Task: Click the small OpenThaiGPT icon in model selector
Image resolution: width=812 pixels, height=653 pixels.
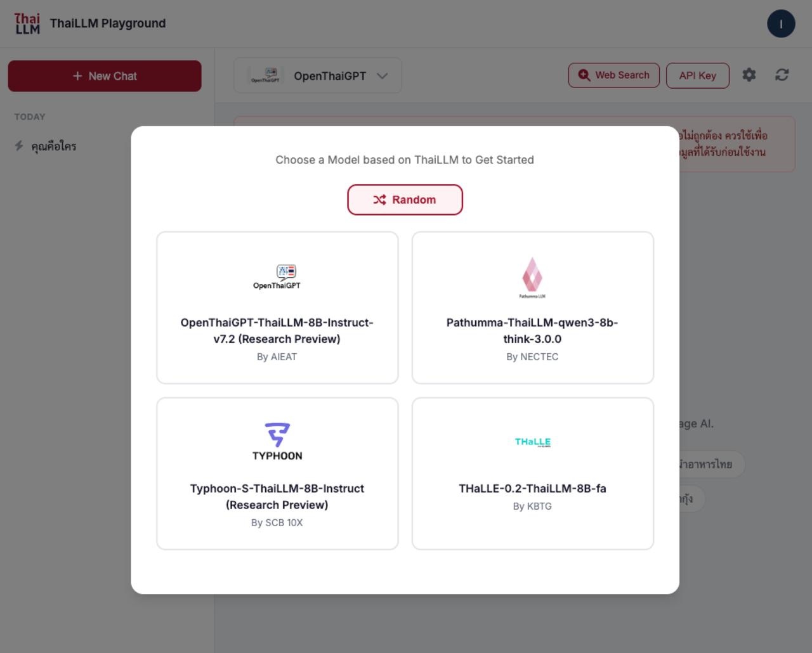Action: pyautogui.click(x=266, y=75)
